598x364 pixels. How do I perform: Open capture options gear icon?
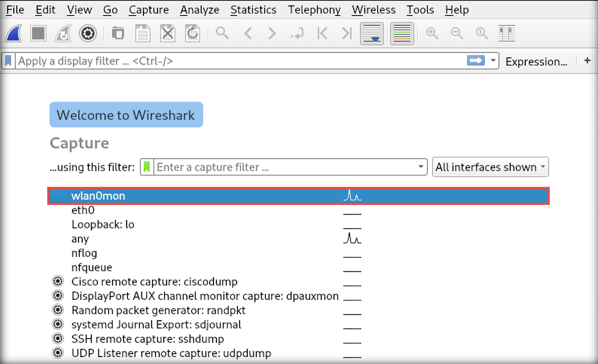[87, 33]
